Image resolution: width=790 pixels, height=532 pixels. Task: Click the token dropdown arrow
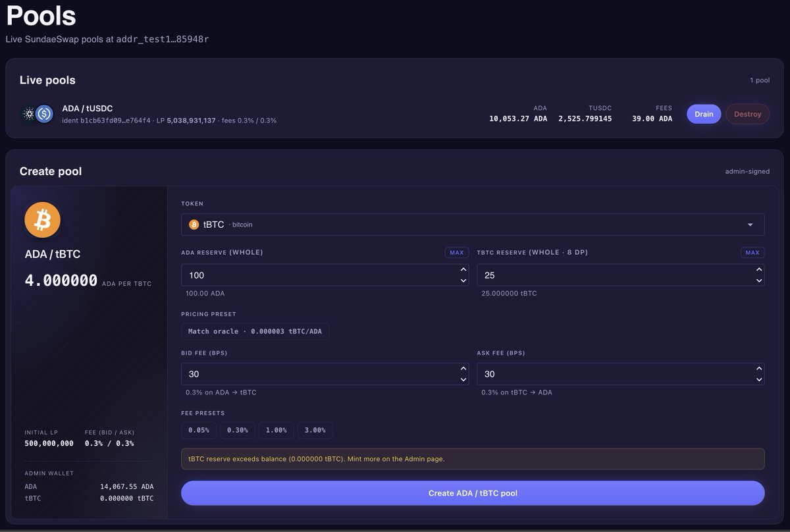750,225
